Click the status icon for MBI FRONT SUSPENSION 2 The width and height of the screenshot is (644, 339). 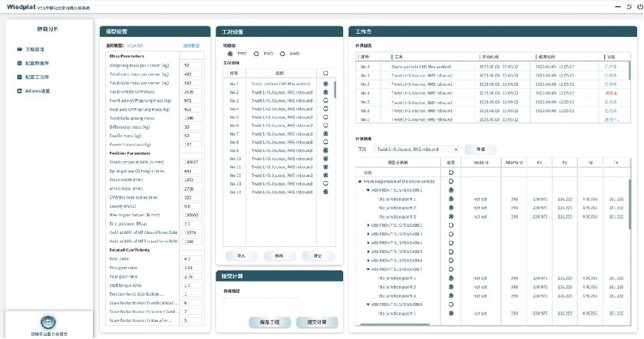point(451,225)
